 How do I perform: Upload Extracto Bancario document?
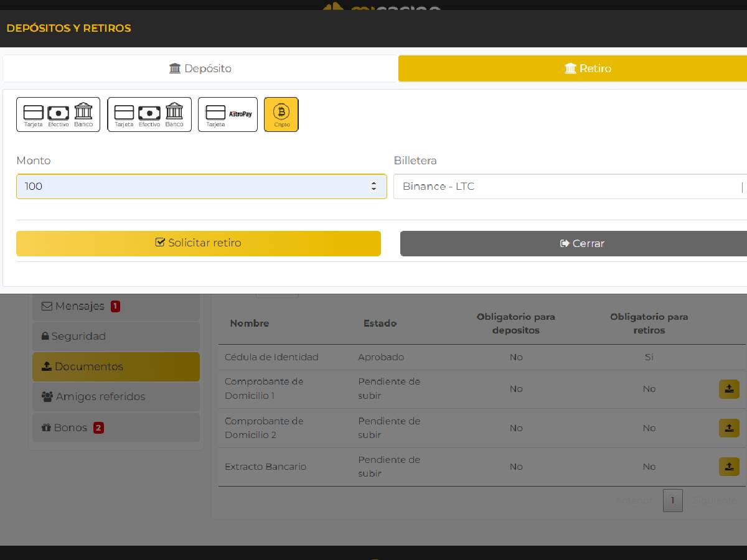click(729, 467)
